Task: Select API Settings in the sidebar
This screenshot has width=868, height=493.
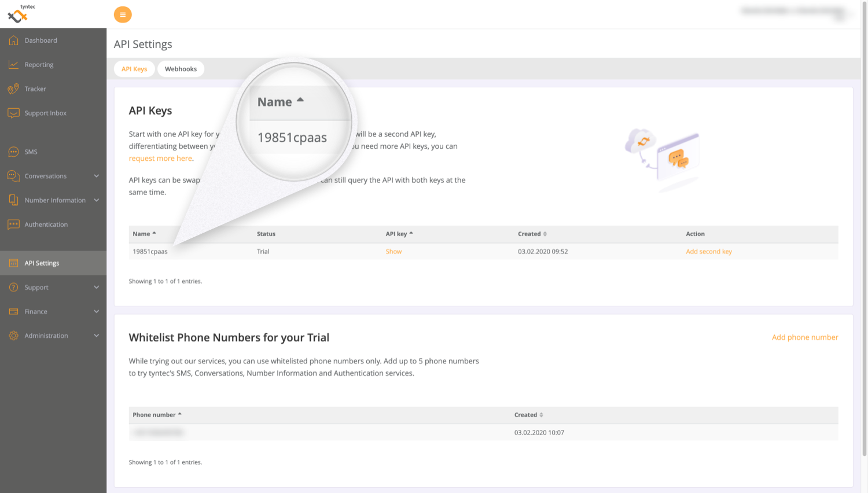Action: (53, 263)
